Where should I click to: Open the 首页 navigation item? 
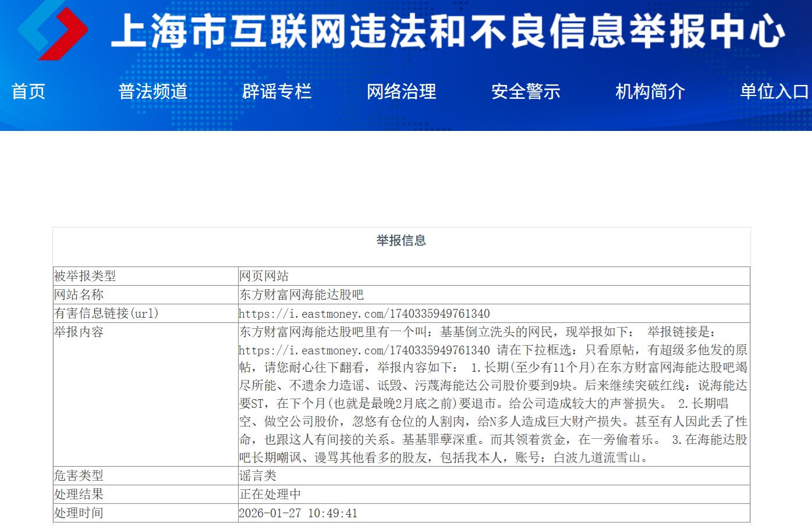pos(29,91)
